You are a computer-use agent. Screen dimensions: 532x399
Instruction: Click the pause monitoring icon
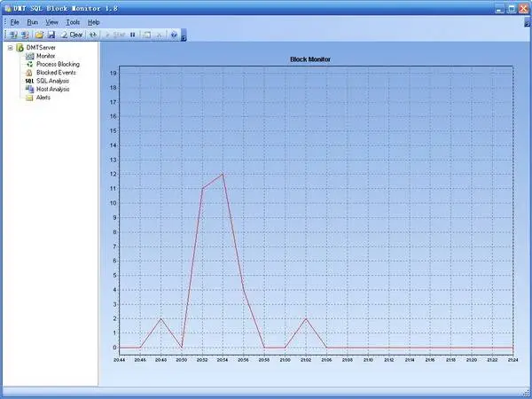[133, 35]
